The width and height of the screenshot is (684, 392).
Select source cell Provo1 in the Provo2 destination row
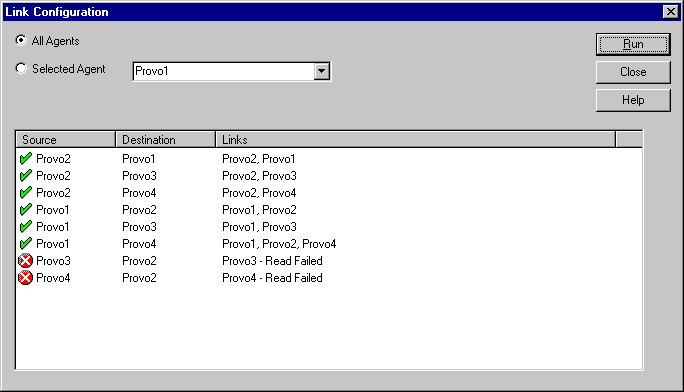tap(53, 210)
